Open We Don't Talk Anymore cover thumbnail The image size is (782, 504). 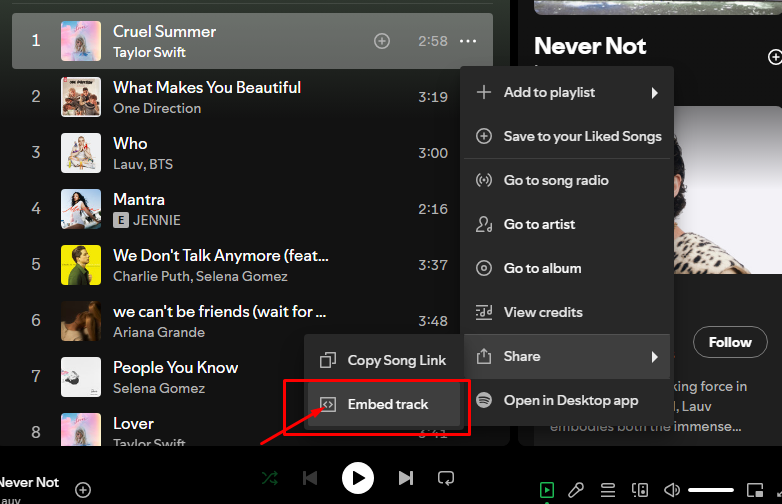tap(81, 265)
